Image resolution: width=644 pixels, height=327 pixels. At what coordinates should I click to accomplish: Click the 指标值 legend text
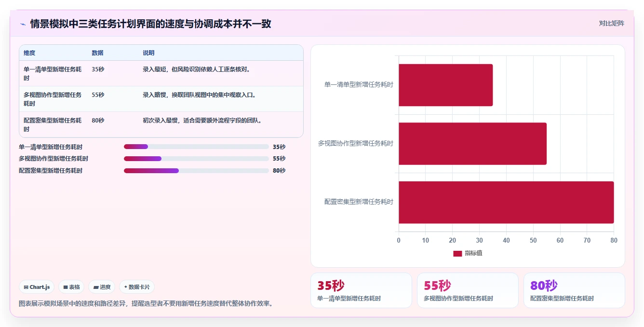pos(473,253)
